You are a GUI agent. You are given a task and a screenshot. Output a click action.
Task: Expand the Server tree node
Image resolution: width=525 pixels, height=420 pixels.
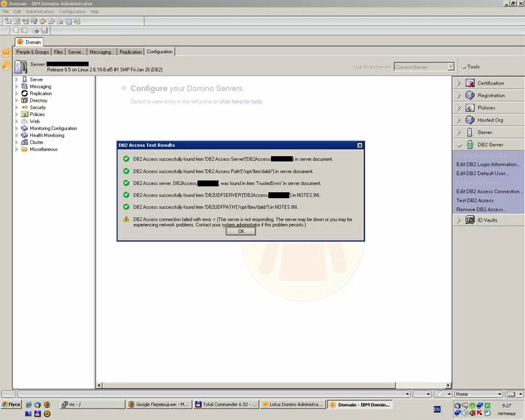point(16,79)
